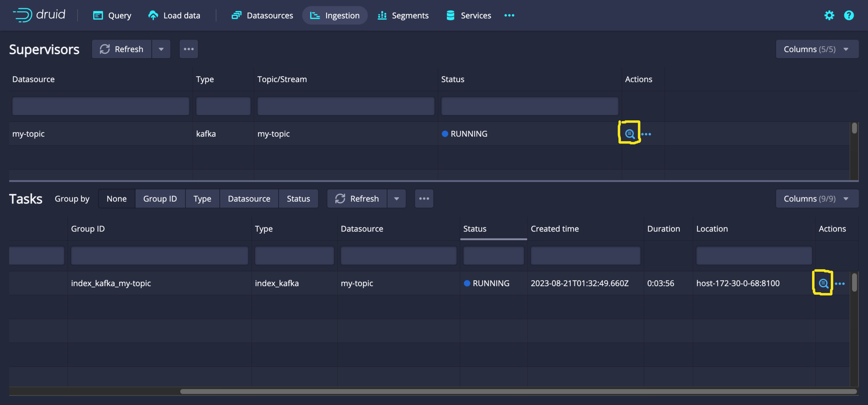
Task: Expand Supervisors refresh interval dropdown
Action: pyautogui.click(x=161, y=49)
